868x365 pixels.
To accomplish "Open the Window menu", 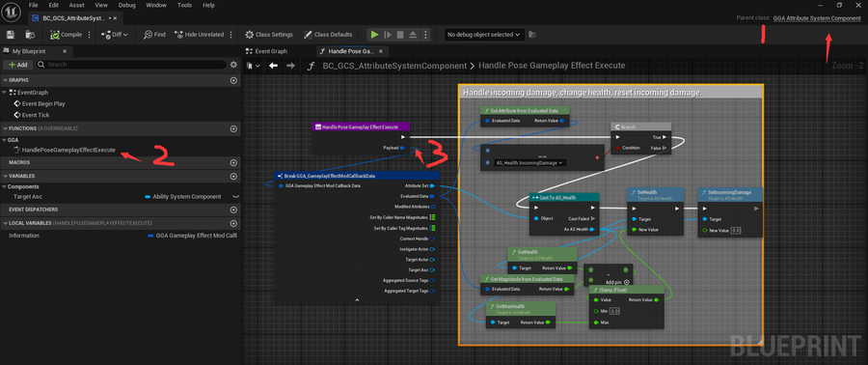I will [156, 5].
